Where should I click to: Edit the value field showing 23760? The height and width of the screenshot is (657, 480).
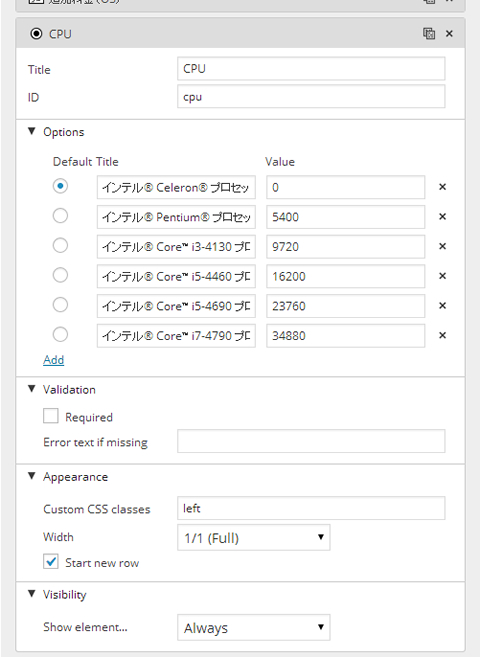346,306
